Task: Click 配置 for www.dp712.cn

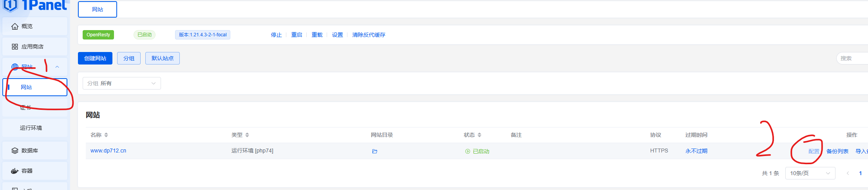Action: pyautogui.click(x=814, y=151)
